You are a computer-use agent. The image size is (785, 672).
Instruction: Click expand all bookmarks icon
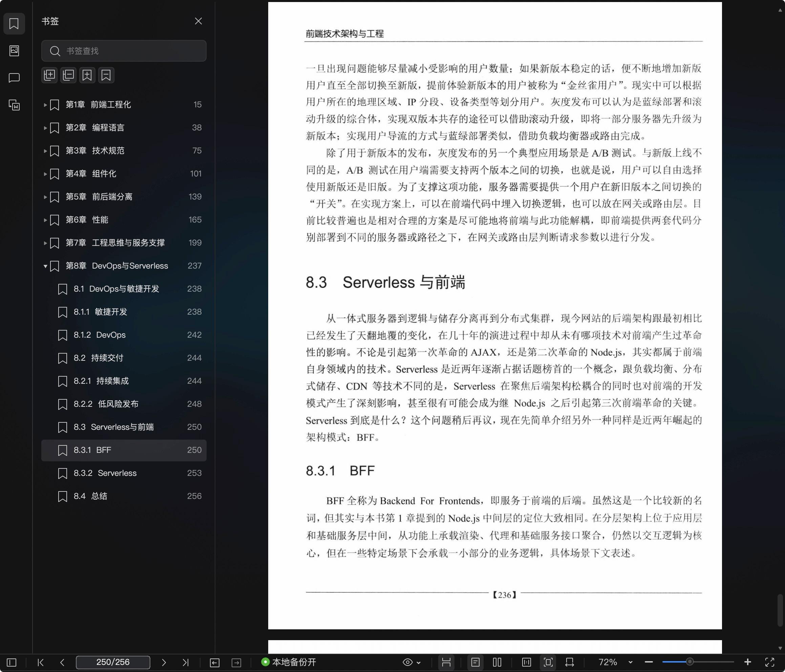click(x=50, y=75)
